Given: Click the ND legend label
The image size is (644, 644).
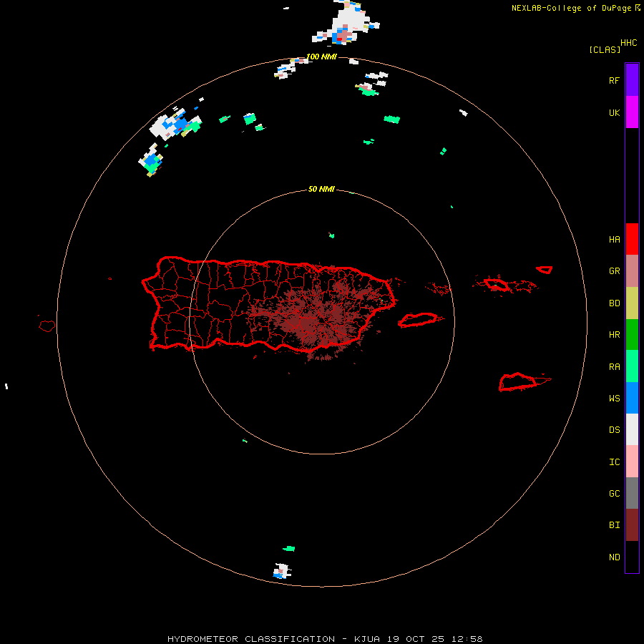Looking at the screenshot, I should (x=614, y=557).
